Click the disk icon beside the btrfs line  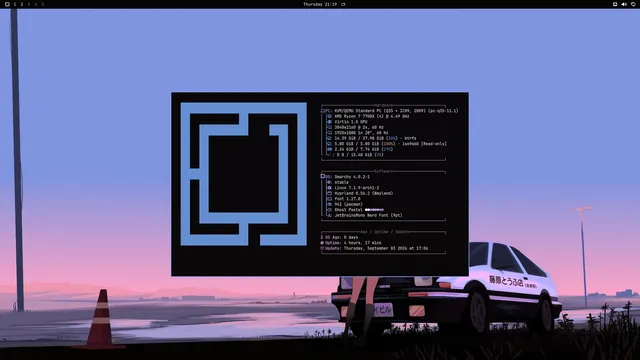click(x=329, y=138)
